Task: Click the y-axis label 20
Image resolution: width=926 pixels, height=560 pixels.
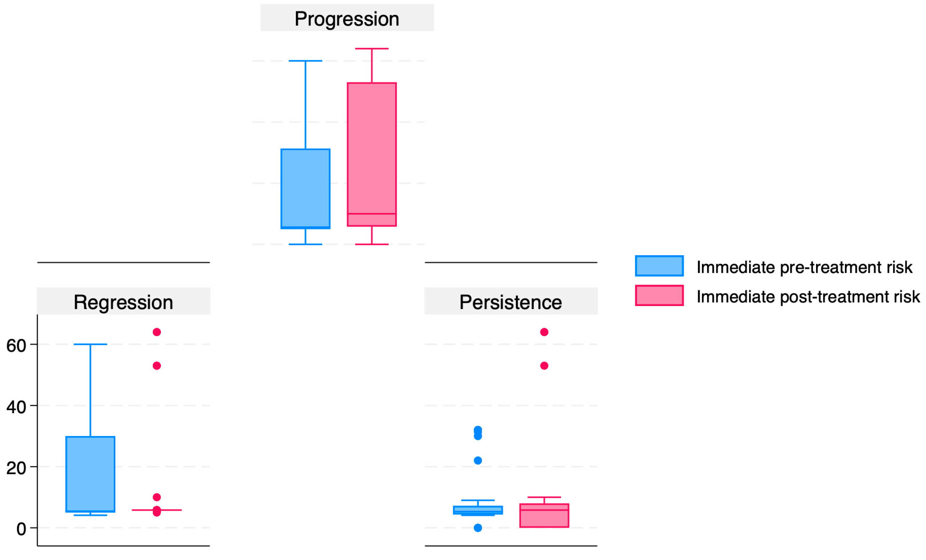Action: pyautogui.click(x=16, y=468)
